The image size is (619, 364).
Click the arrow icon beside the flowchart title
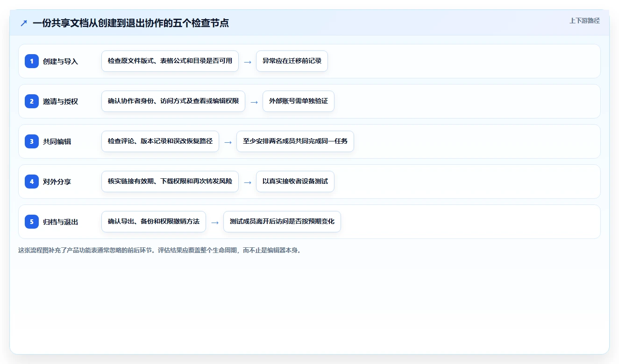click(24, 23)
